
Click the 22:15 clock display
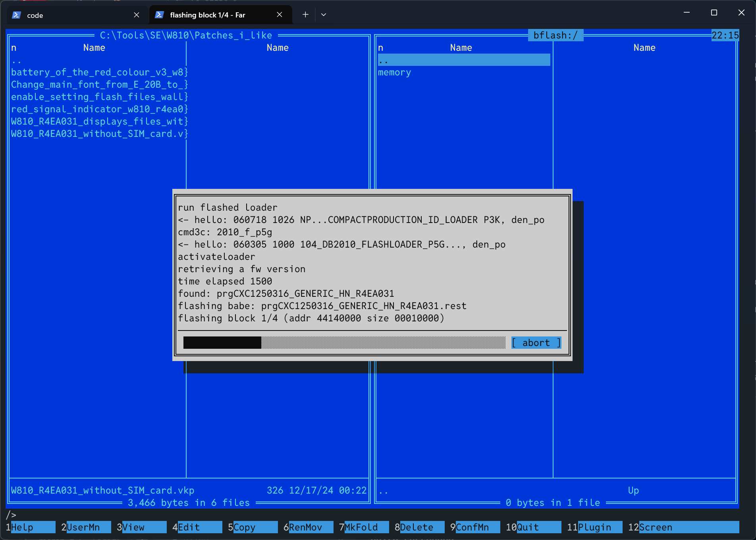tap(725, 35)
